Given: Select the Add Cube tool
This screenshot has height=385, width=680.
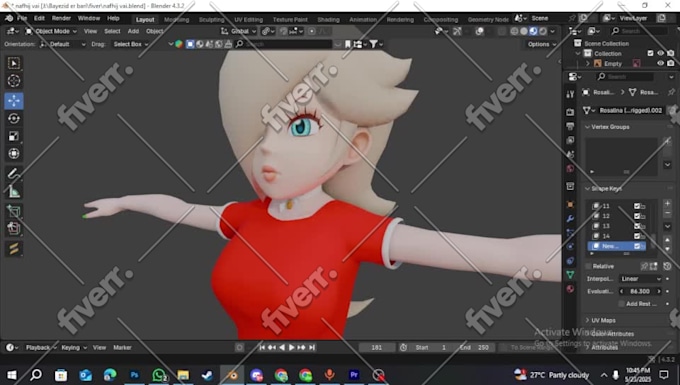Looking at the screenshot, I should coord(14,212).
